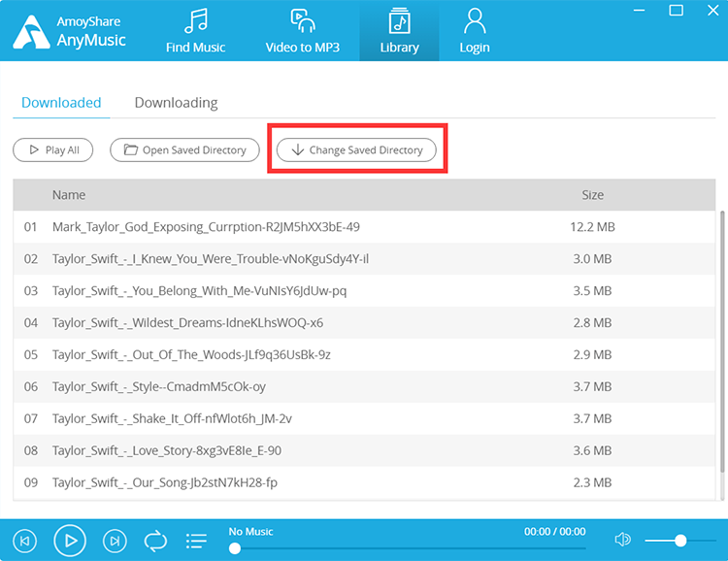Click the volume slider knob

680,541
